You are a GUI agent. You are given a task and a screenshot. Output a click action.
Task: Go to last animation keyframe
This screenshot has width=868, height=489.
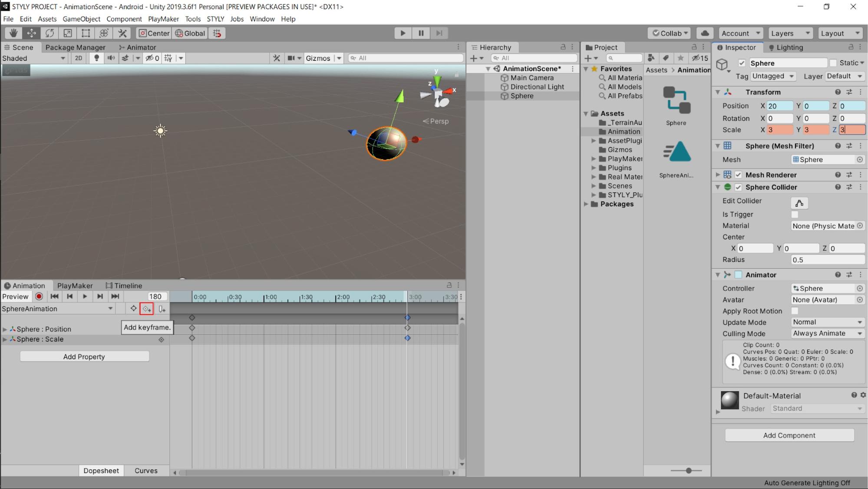pos(115,297)
